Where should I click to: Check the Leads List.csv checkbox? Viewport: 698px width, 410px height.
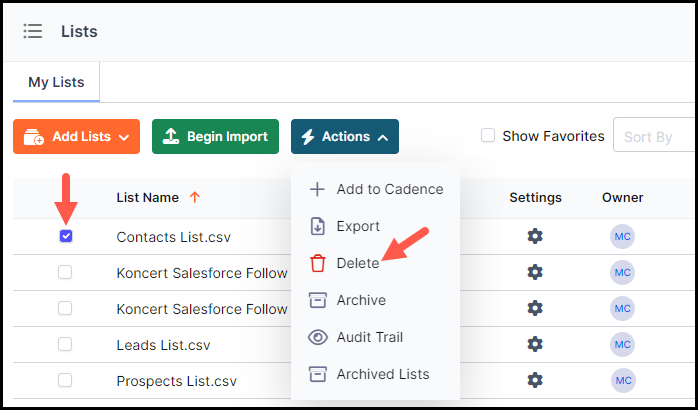pos(65,344)
